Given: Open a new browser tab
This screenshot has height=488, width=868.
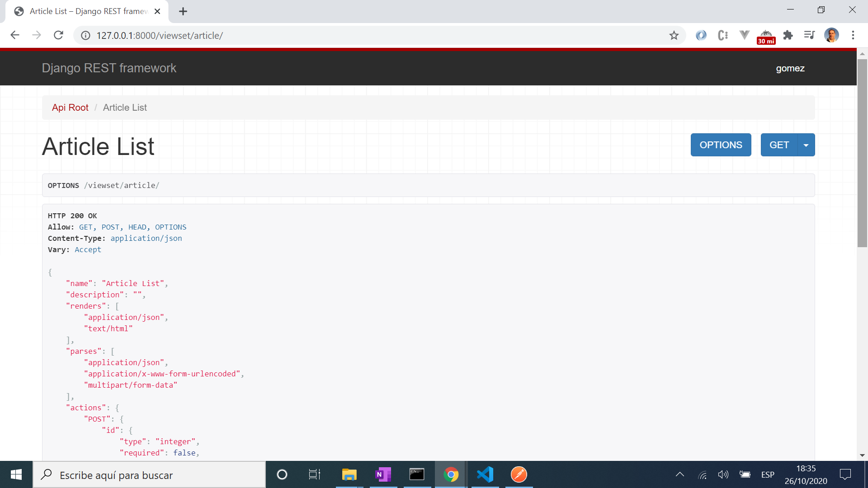Looking at the screenshot, I should [x=183, y=11].
